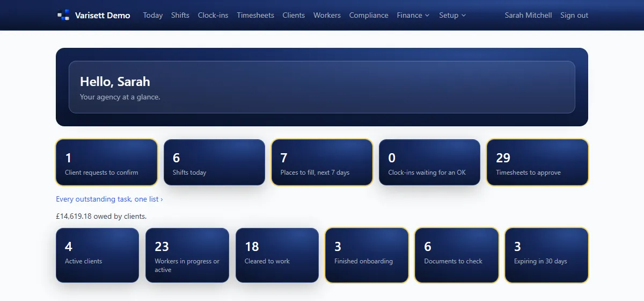Open the Client requests to confirm card
Viewport: 644px width, 301px height.
(x=107, y=162)
